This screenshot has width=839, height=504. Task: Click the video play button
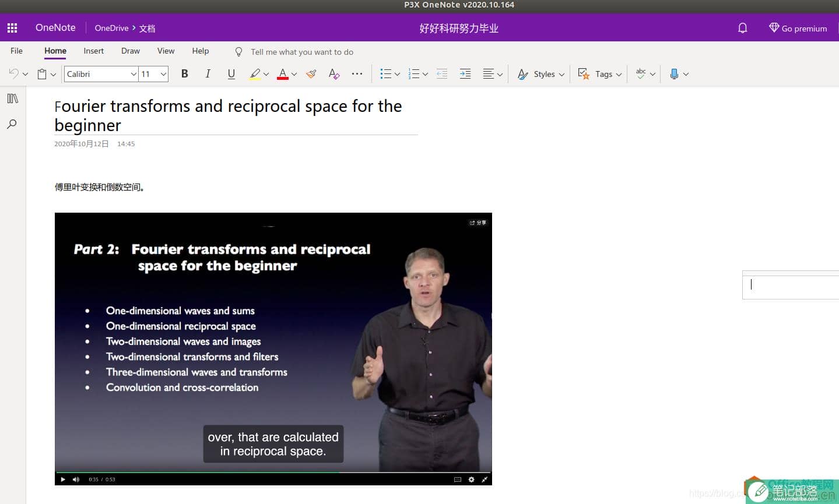pos(63,480)
